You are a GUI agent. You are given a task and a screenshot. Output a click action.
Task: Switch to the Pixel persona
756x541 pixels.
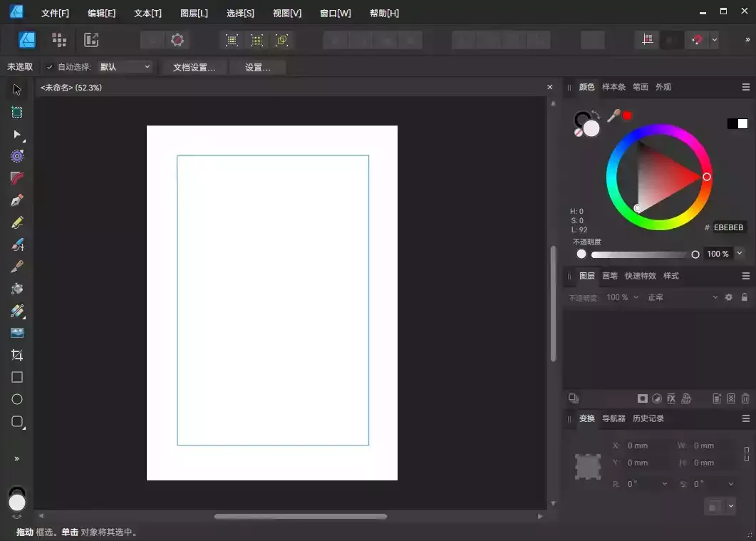(x=59, y=40)
